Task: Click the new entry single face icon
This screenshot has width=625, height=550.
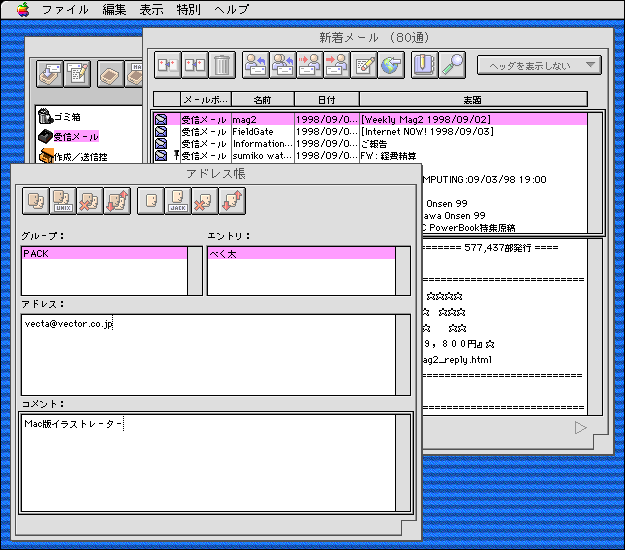Action: tap(151, 201)
